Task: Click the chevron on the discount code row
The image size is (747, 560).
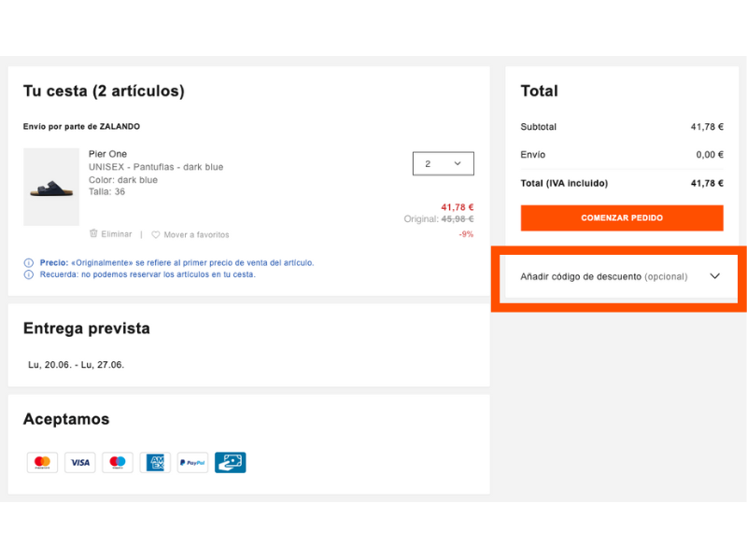Action: pyautogui.click(x=715, y=276)
